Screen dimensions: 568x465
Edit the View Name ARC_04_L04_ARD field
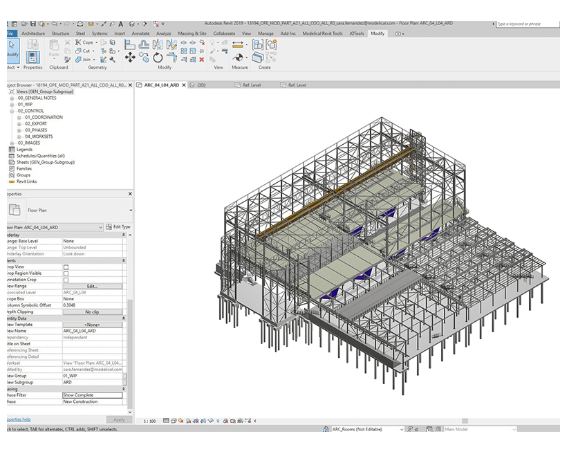pos(92,331)
